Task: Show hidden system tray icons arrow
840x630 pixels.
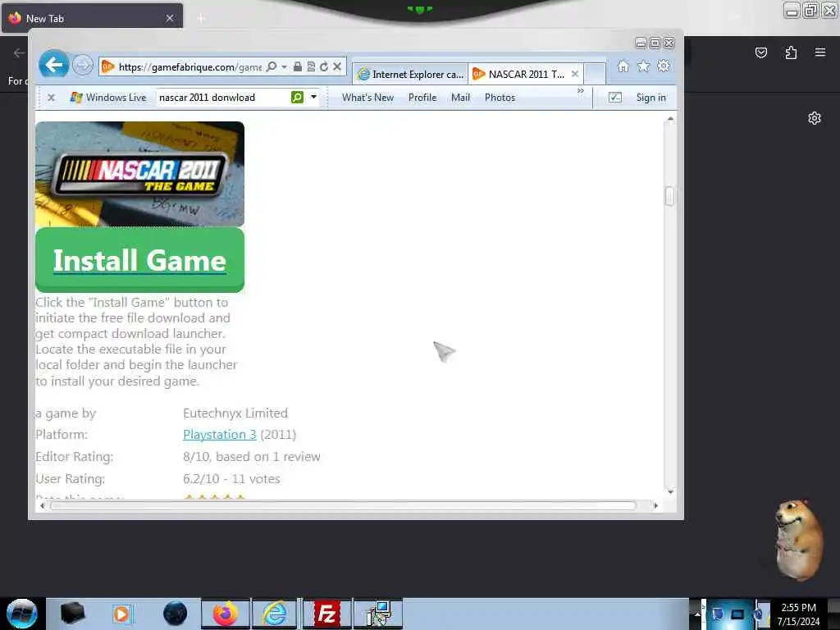Action: pyautogui.click(x=697, y=614)
